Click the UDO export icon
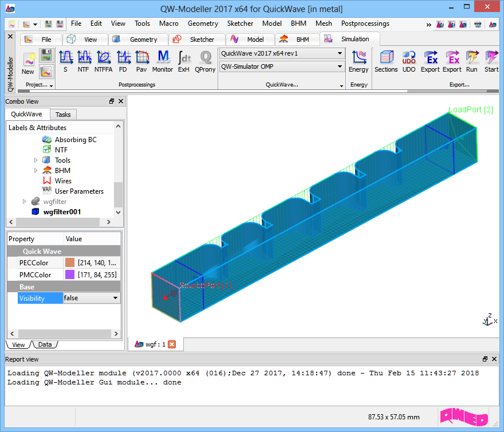Image resolution: width=504 pixels, height=432 pixels. 409,61
